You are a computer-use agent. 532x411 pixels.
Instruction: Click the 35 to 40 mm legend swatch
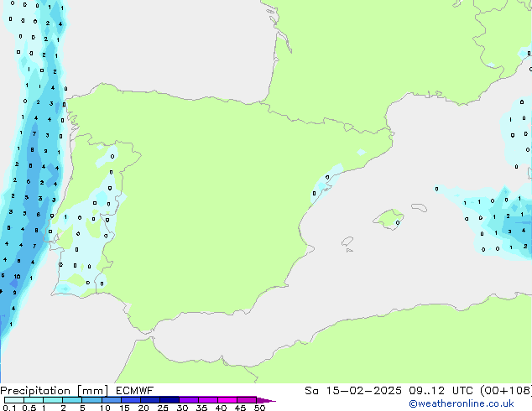tap(207, 400)
